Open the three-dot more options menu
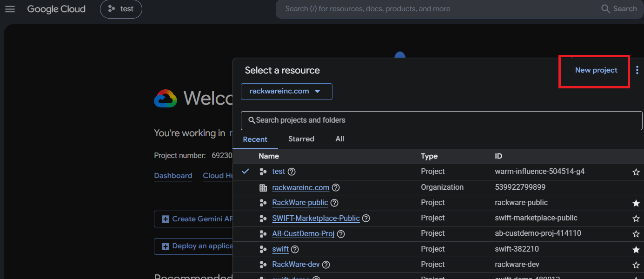This screenshot has width=644, height=279. click(x=637, y=70)
